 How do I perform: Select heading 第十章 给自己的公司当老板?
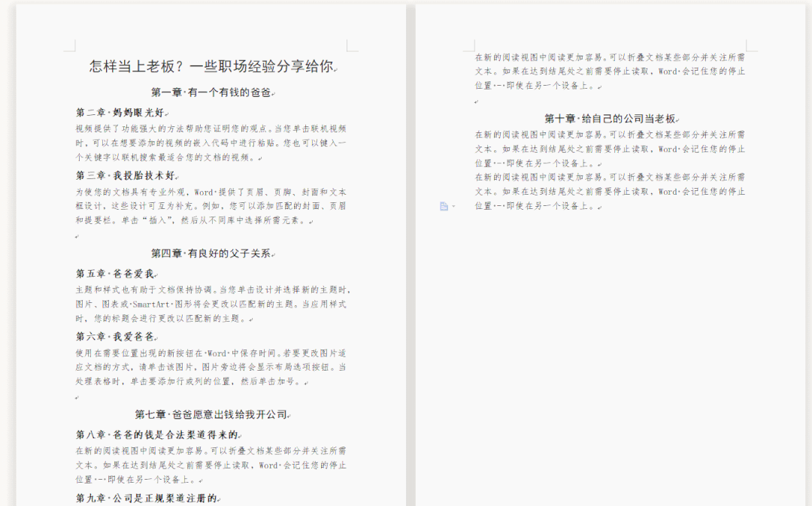pyautogui.click(x=610, y=119)
